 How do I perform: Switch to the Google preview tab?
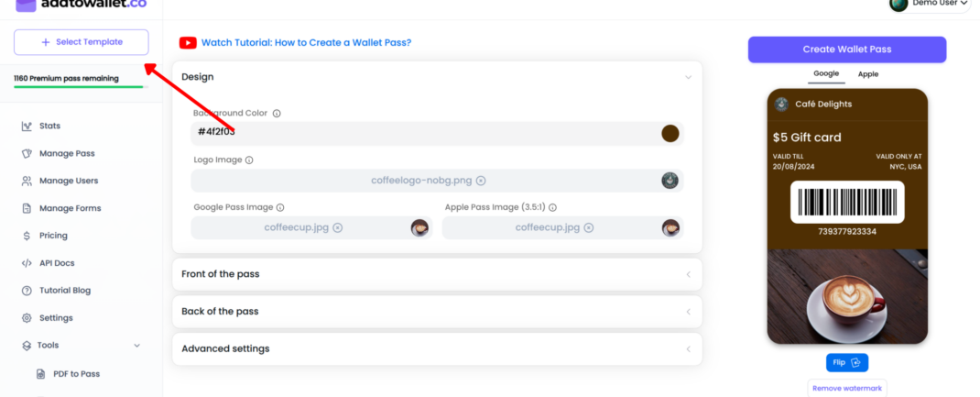point(826,74)
